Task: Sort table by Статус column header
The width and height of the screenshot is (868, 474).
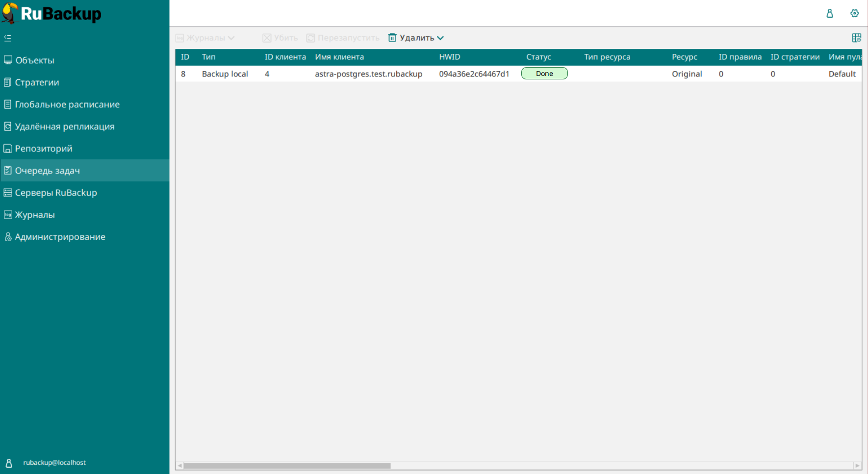Action: point(538,57)
